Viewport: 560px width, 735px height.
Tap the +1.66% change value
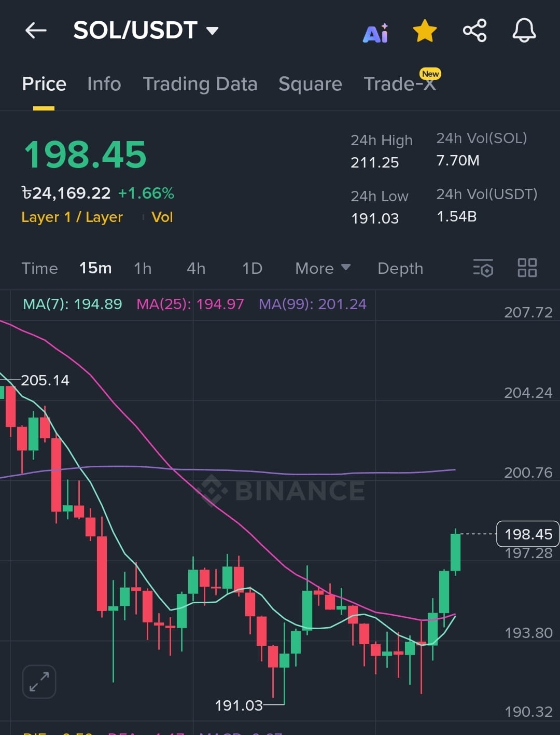pyautogui.click(x=146, y=193)
